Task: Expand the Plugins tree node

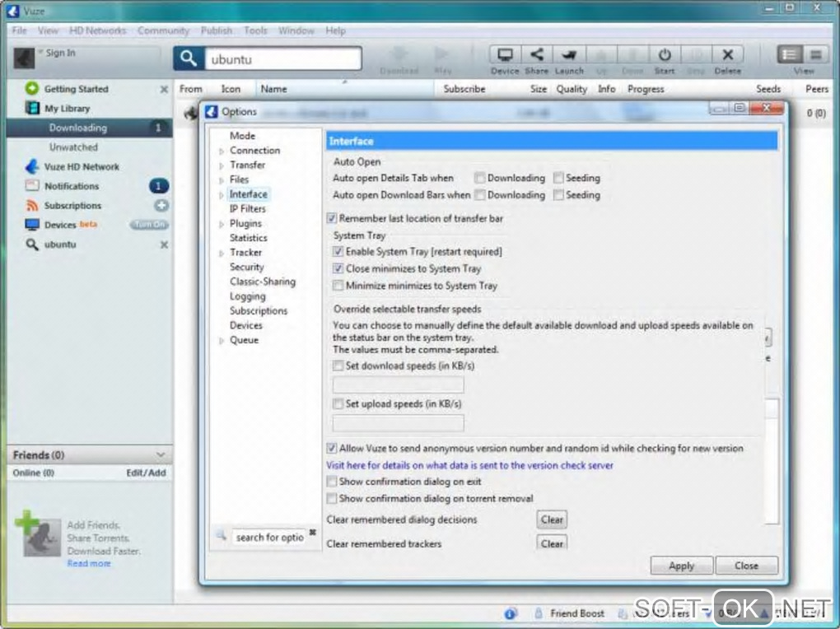Action: click(222, 224)
